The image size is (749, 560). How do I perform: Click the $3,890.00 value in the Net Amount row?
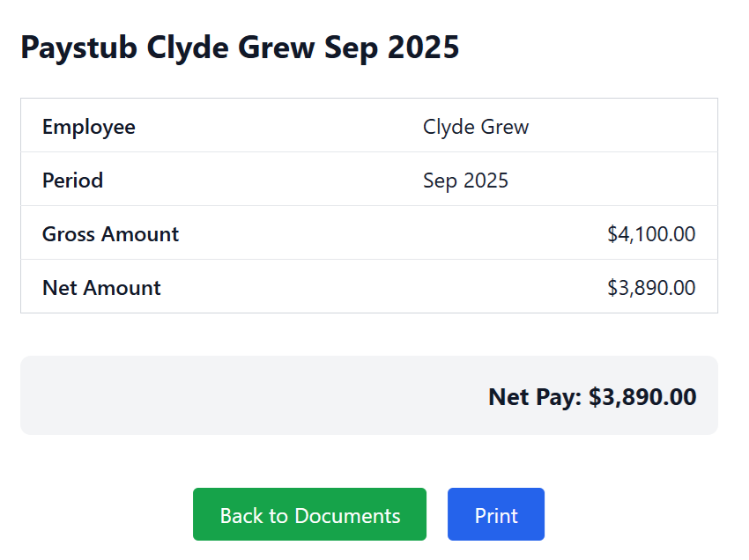[651, 288]
